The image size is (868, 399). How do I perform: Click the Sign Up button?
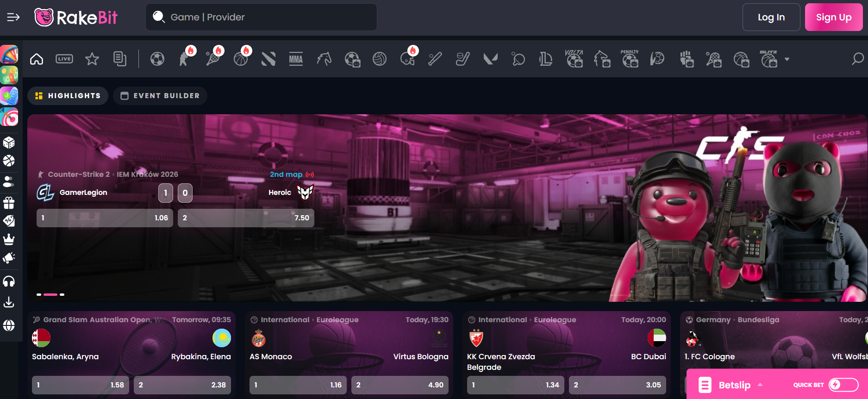(x=834, y=17)
